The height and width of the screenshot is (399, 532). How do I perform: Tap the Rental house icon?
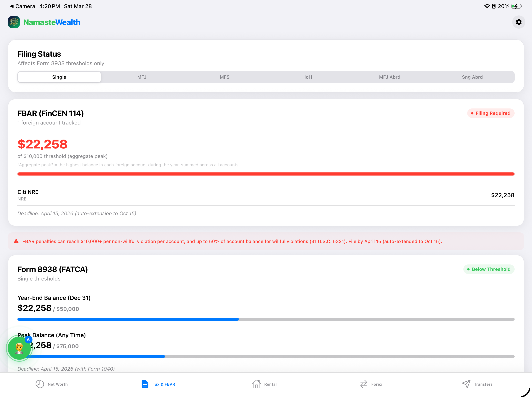tap(256, 384)
